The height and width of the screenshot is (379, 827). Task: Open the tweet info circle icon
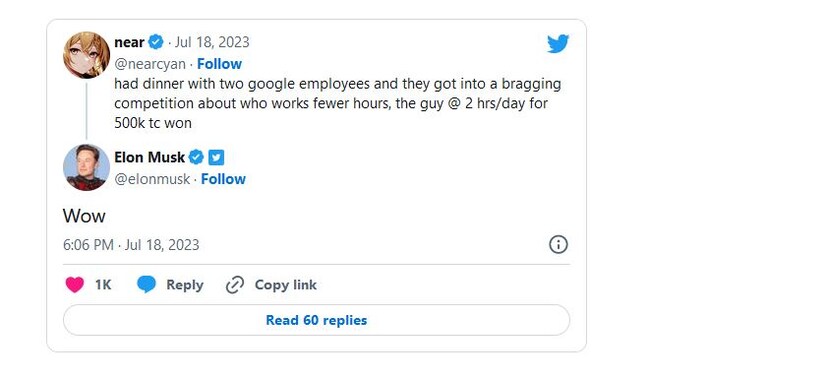558,245
